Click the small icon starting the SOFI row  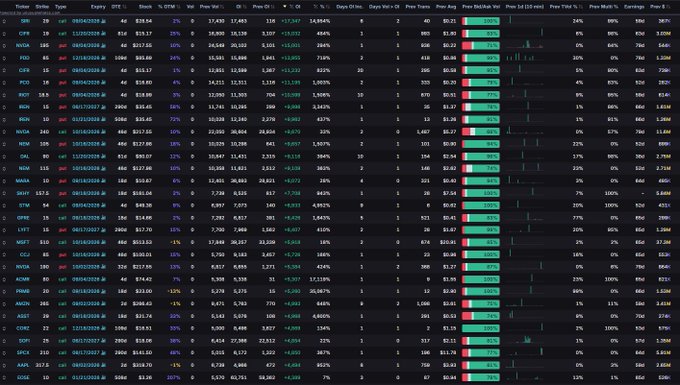click(x=4, y=341)
